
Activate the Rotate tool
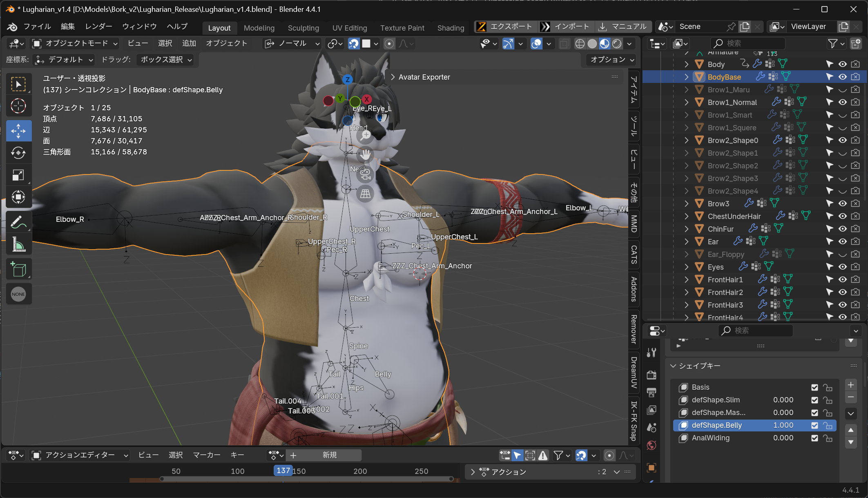18,153
